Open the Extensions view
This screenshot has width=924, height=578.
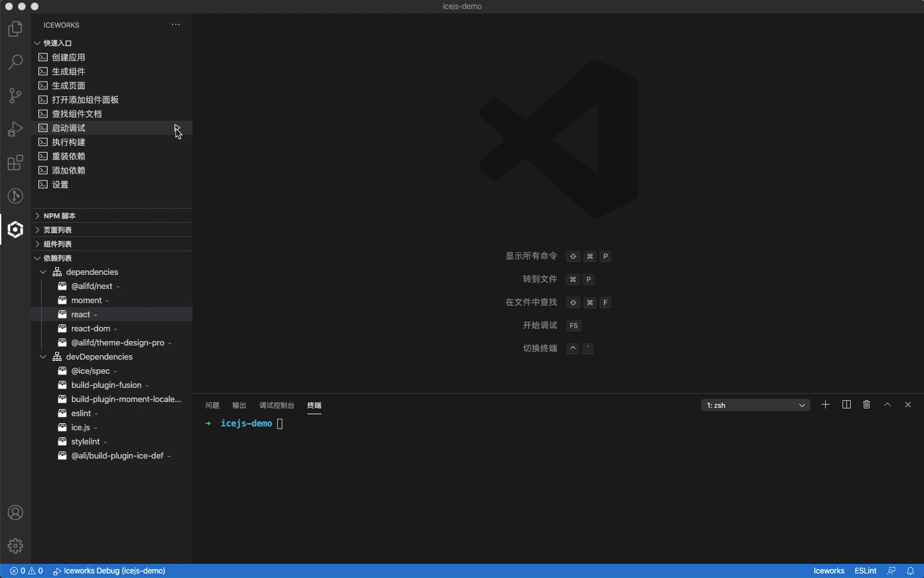(x=15, y=162)
